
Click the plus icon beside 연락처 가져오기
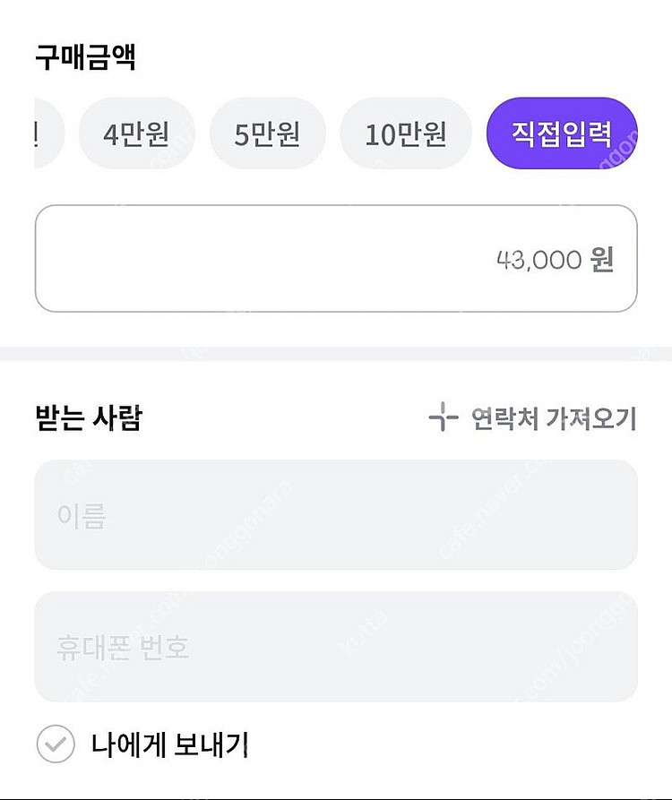(443, 417)
